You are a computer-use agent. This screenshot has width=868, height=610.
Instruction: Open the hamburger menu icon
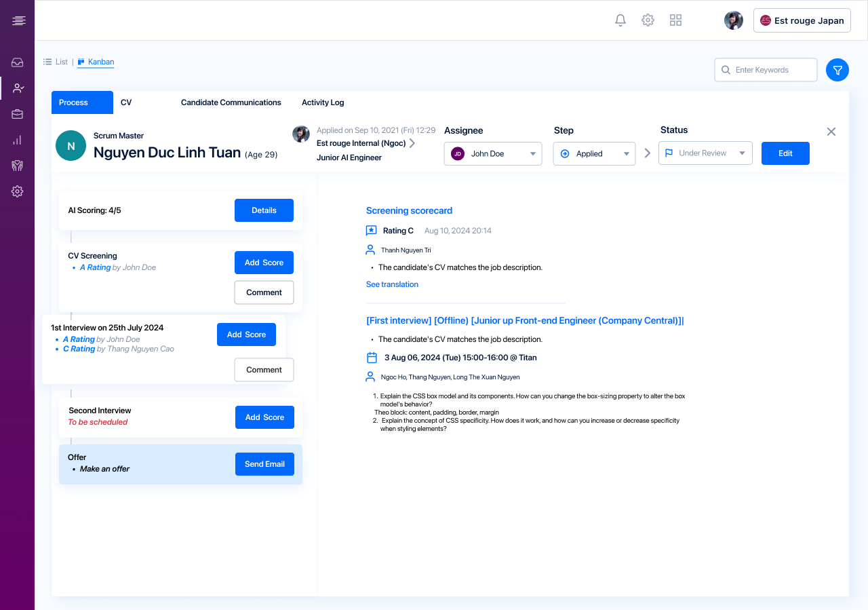(x=18, y=21)
